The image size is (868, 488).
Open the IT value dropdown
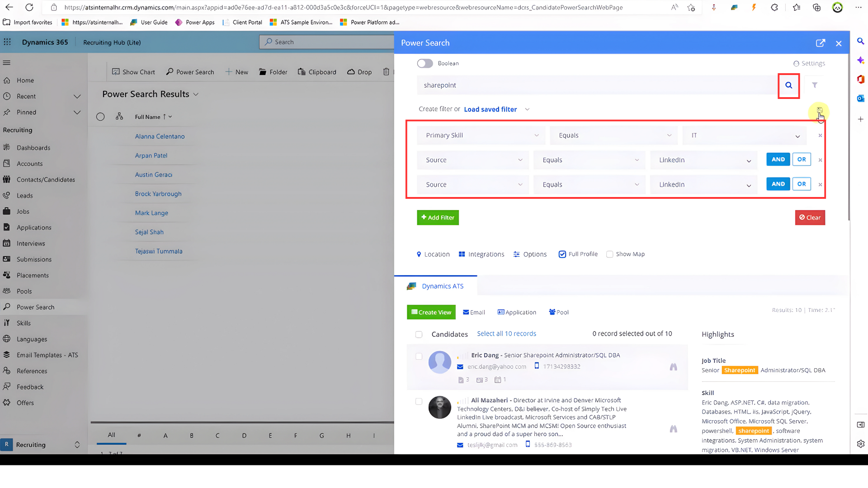point(745,136)
